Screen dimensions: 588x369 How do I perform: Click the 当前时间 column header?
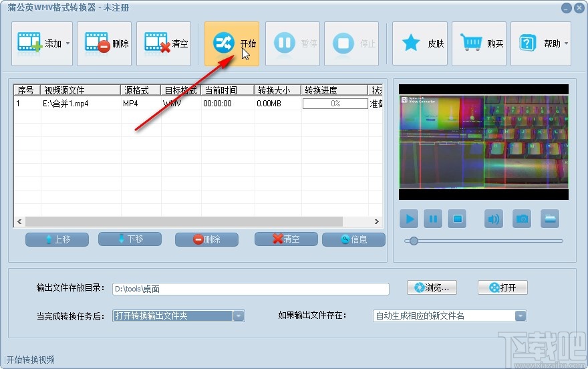coord(228,90)
